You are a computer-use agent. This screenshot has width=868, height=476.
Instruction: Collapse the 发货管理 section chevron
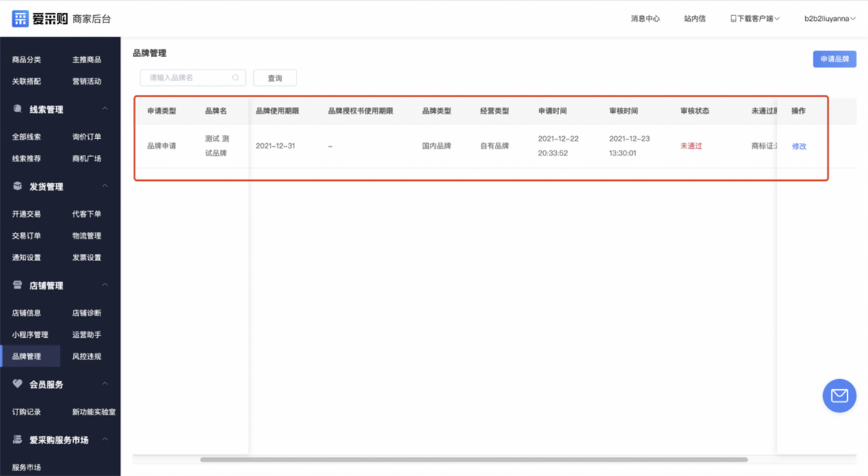(105, 187)
